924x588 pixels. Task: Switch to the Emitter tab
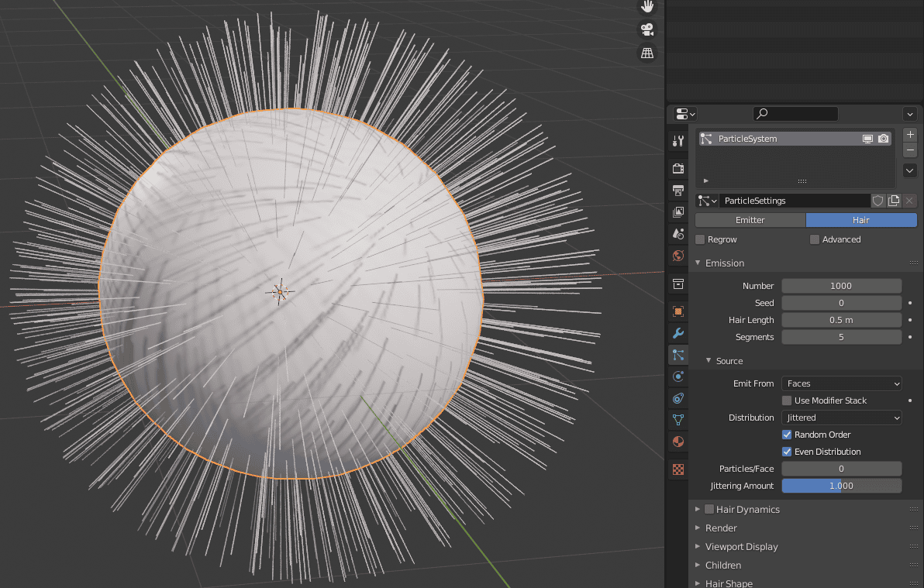[x=750, y=219]
